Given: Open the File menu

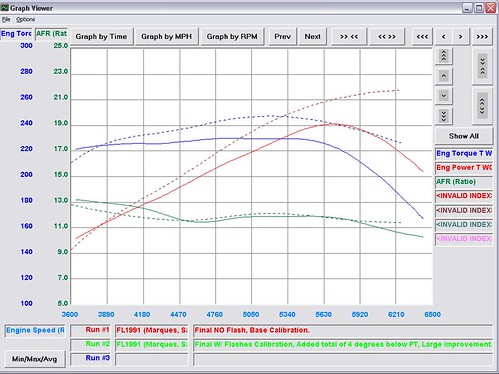Looking at the screenshot, I should (6, 19).
